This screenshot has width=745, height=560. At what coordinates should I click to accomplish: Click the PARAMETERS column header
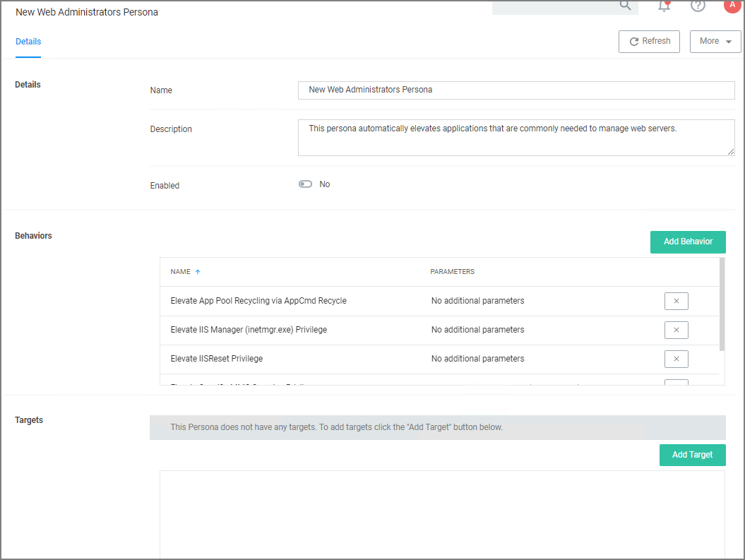coord(452,272)
